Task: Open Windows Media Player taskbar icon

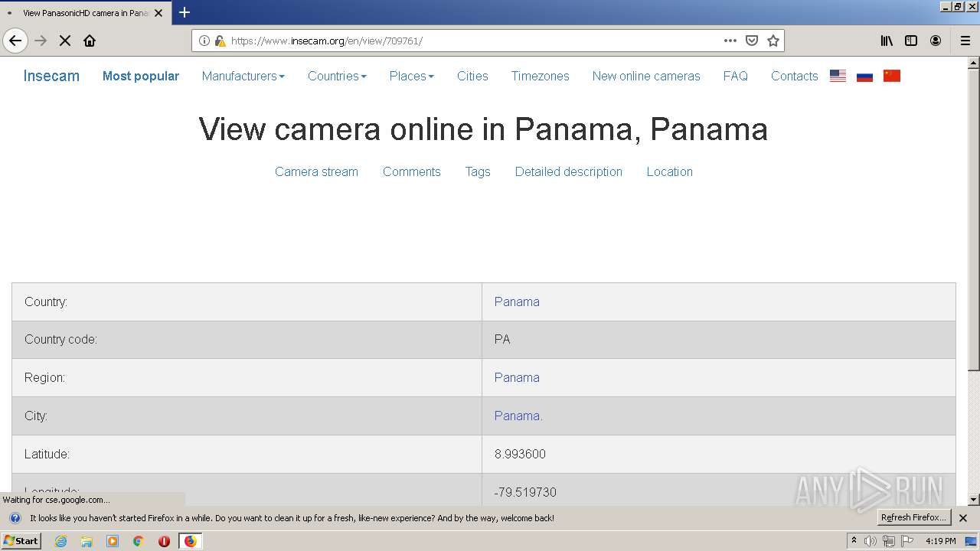Action: click(x=113, y=541)
